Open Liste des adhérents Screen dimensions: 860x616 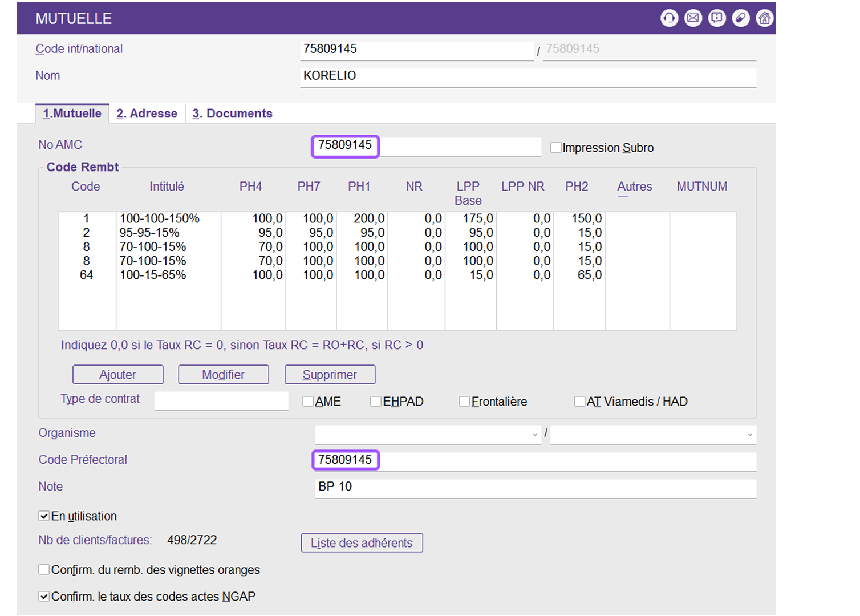[362, 543]
